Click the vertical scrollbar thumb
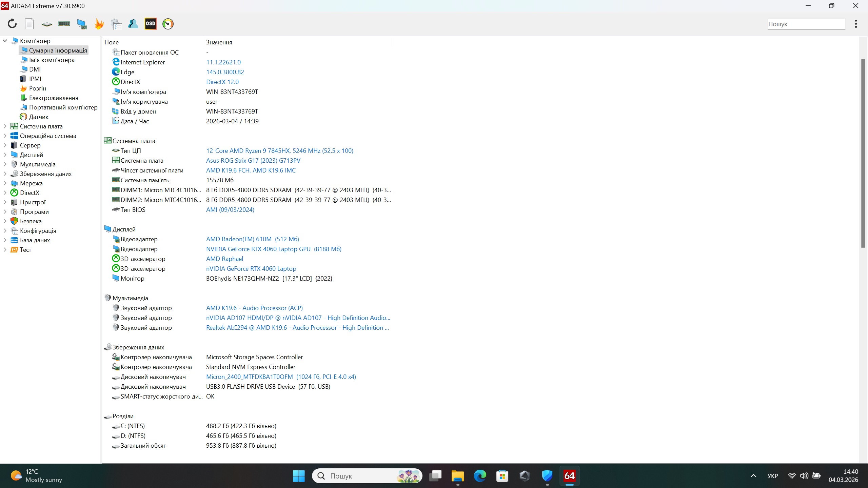This screenshot has width=868, height=488. click(863, 152)
